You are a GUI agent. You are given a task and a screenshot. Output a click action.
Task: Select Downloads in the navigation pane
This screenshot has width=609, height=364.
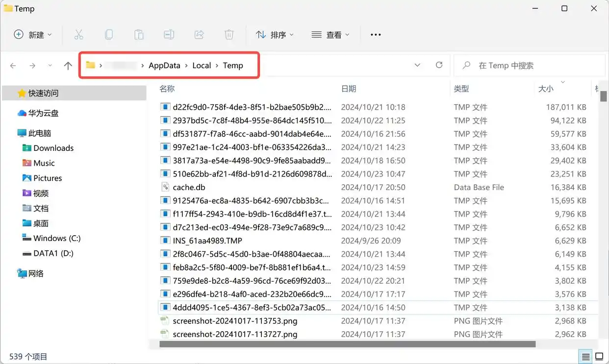click(53, 148)
